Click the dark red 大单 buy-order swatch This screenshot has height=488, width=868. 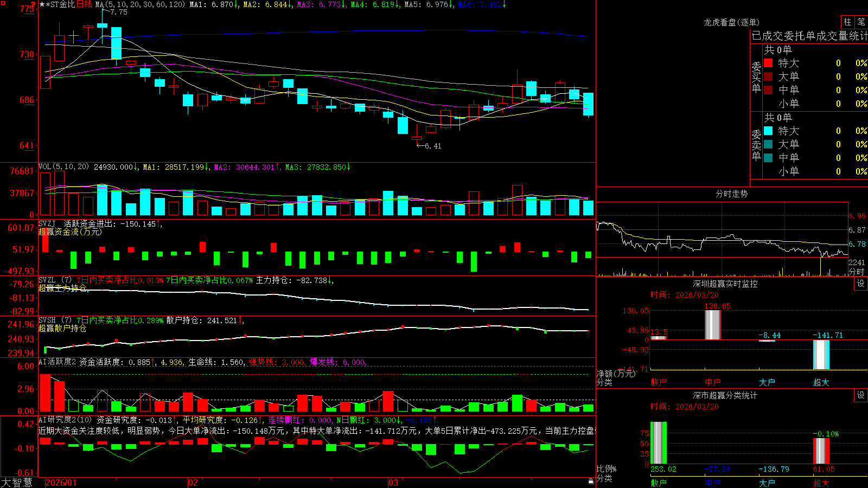(768, 76)
